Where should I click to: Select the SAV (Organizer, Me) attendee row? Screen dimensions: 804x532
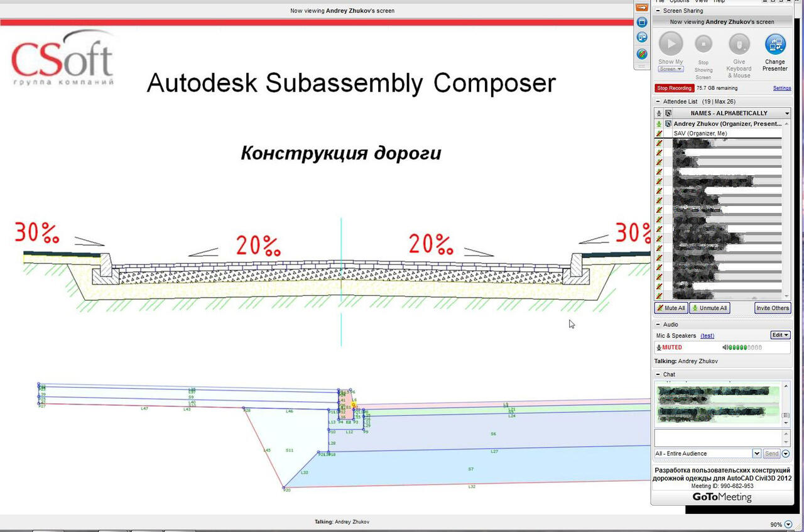pyautogui.click(x=727, y=134)
